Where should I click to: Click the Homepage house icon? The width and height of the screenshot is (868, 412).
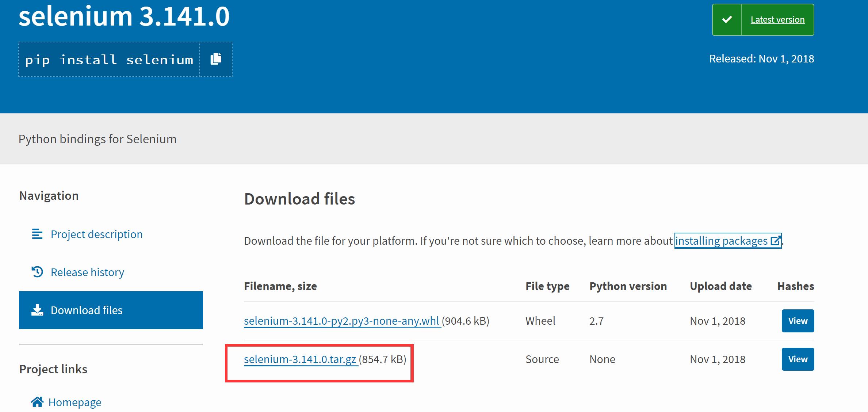coord(37,402)
